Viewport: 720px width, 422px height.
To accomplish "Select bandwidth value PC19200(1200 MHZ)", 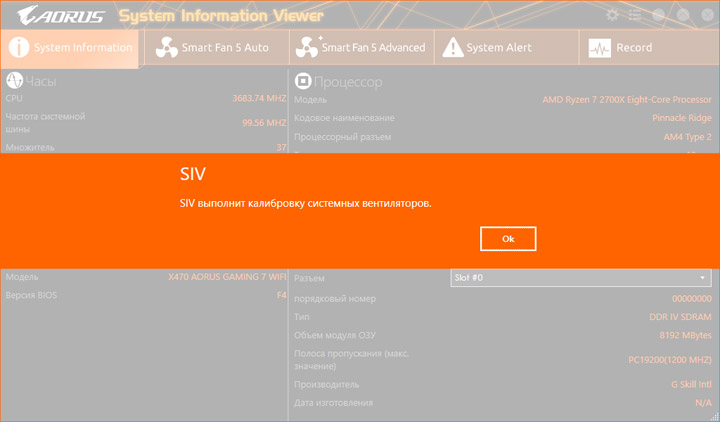I will pos(669,360).
